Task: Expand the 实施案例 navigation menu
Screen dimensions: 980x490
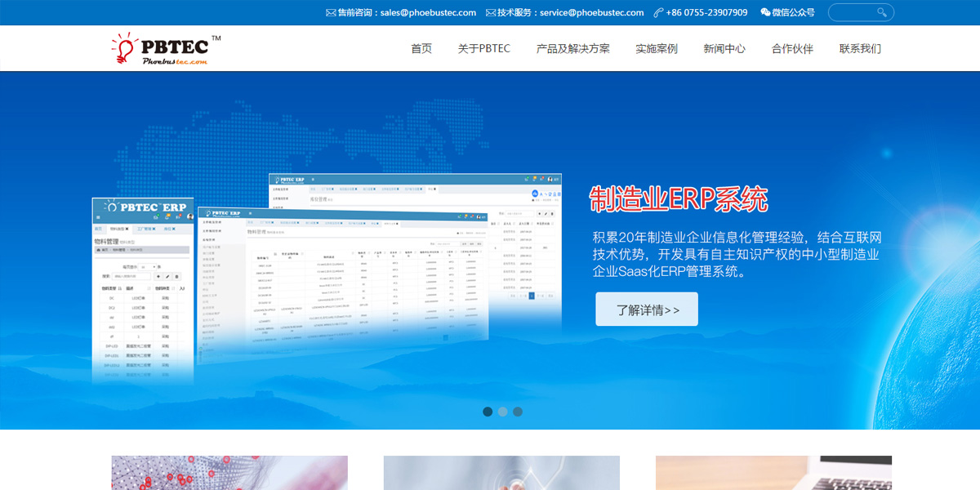Action: pos(657,49)
